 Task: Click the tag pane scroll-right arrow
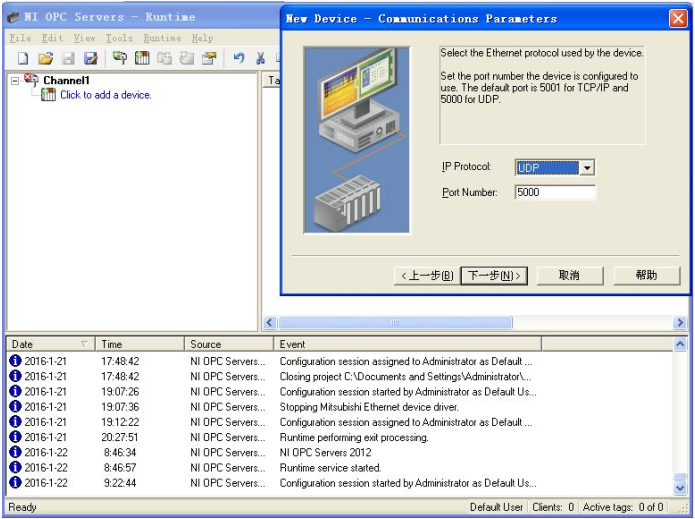tap(679, 322)
